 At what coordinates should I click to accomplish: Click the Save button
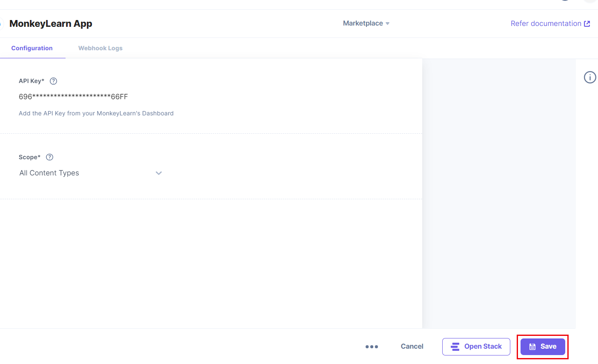543,347
